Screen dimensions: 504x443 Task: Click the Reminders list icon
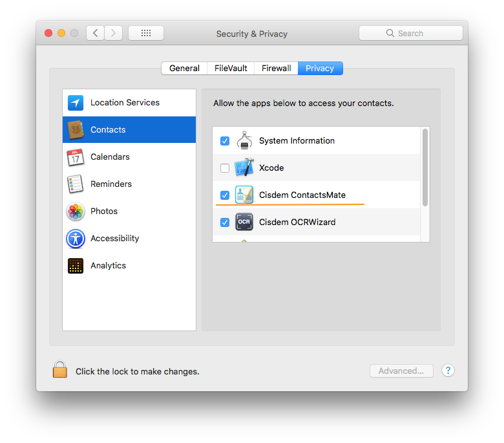(75, 184)
